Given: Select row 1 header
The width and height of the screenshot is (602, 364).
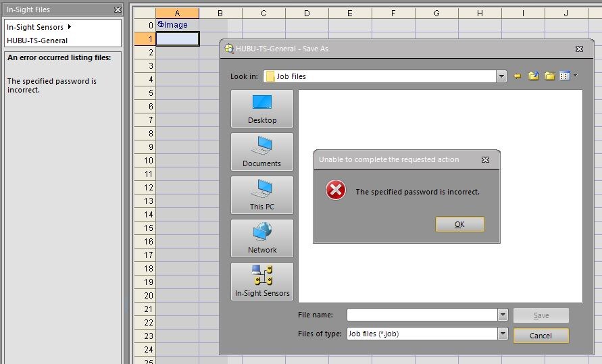Looking at the screenshot, I should 145,38.
